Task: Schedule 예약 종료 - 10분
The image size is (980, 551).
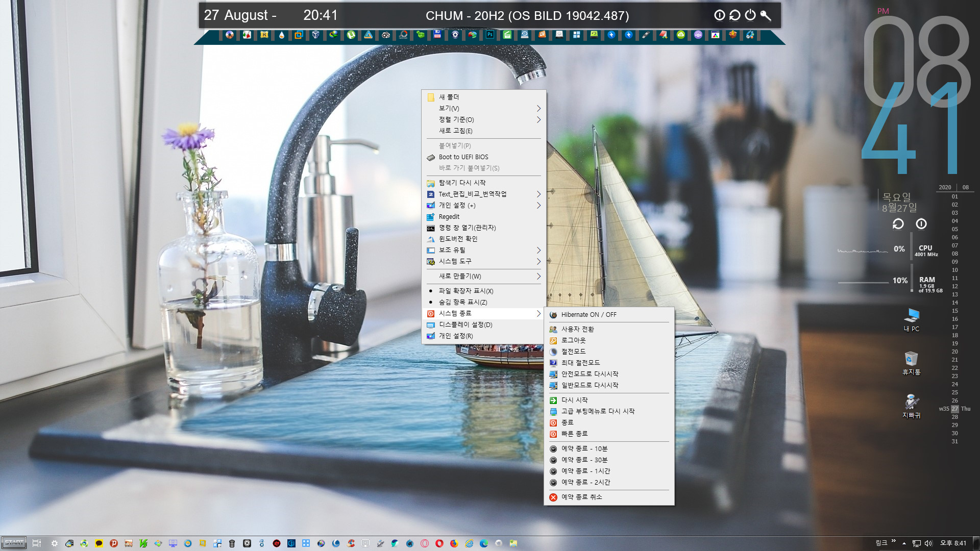Action: (609, 448)
